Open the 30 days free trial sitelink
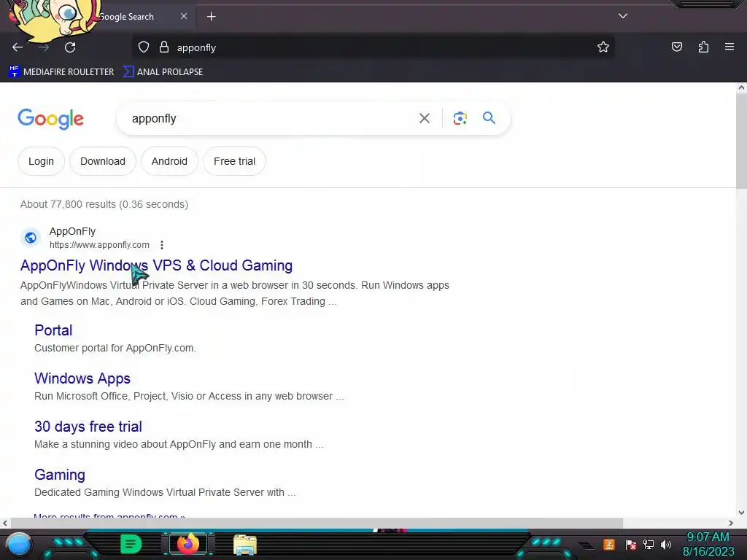Viewport: 747px width, 560px height. [88, 426]
